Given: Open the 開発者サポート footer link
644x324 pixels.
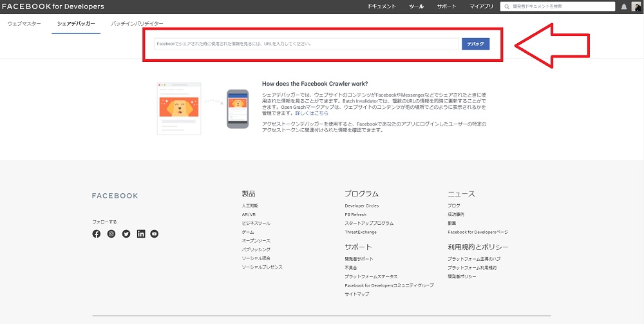Looking at the screenshot, I should (359, 259).
